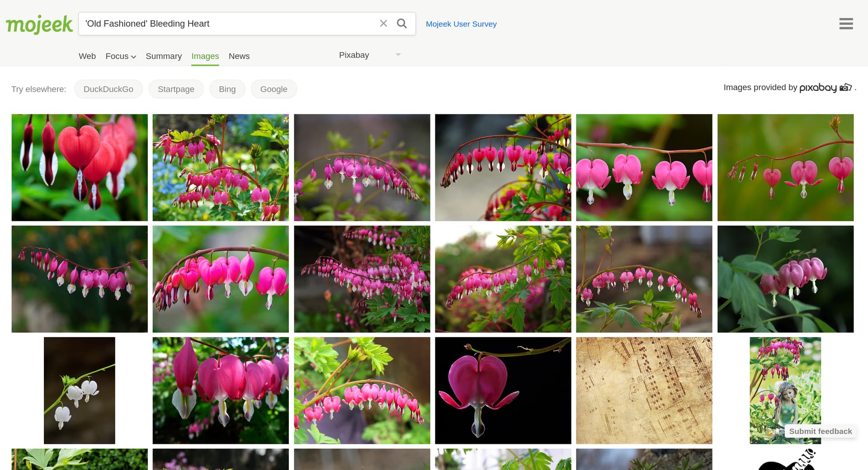This screenshot has height=470, width=868.
Task: Switch to the Web tab
Action: [x=87, y=56]
